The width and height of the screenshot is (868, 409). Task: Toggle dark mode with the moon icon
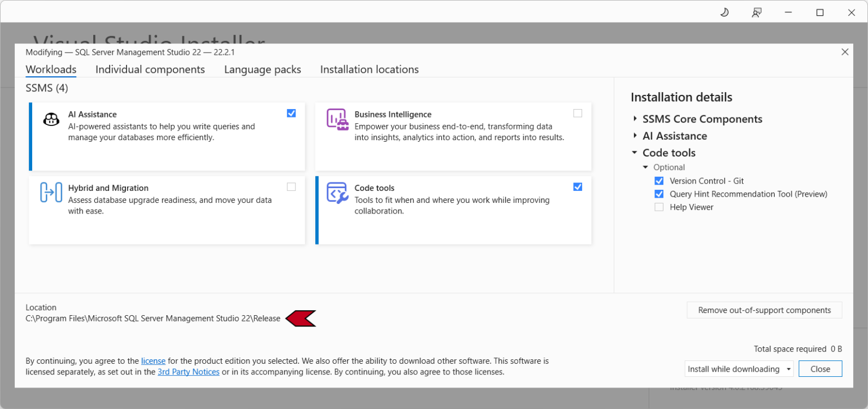pos(724,12)
